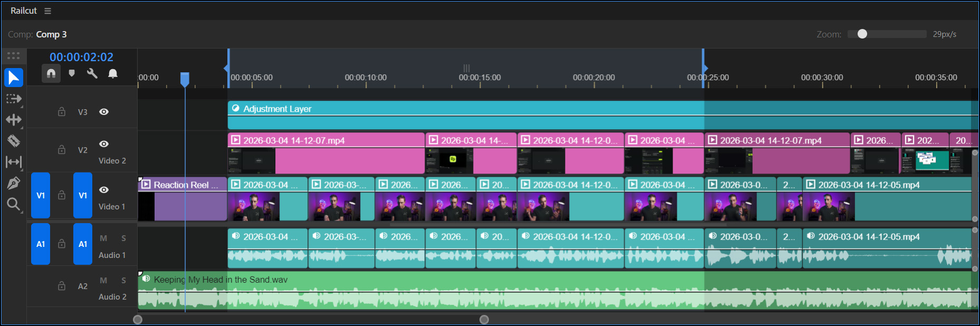Viewport: 980px width, 326px height.
Task: Hide track V3 with eye icon
Action: point(104,112)
